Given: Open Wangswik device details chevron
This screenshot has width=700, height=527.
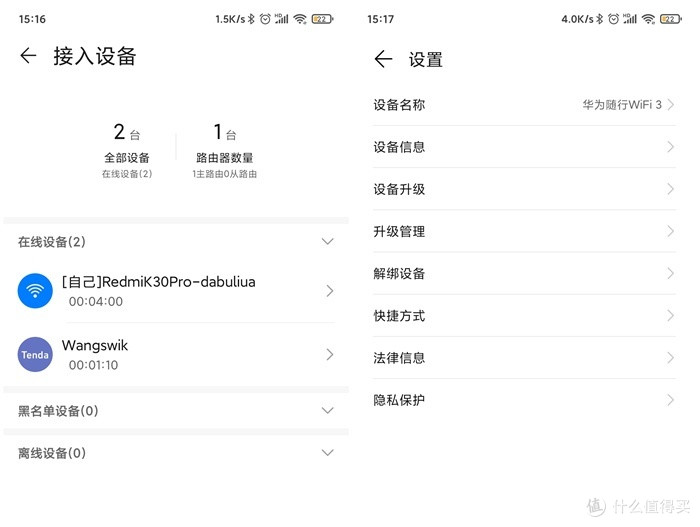Looking at the screenshot, I should click(329, 354).
